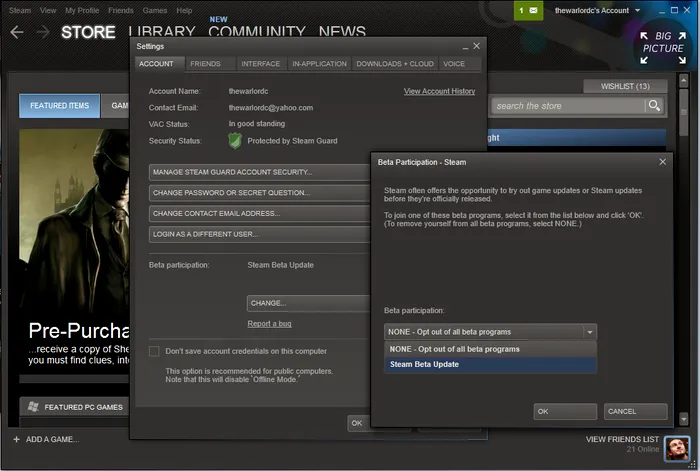The height and width of the screenshot is (471, 700).
Task: Click Manage Steam Guard Account Security button
Action: pyautogui.click(x=259, y=172)
